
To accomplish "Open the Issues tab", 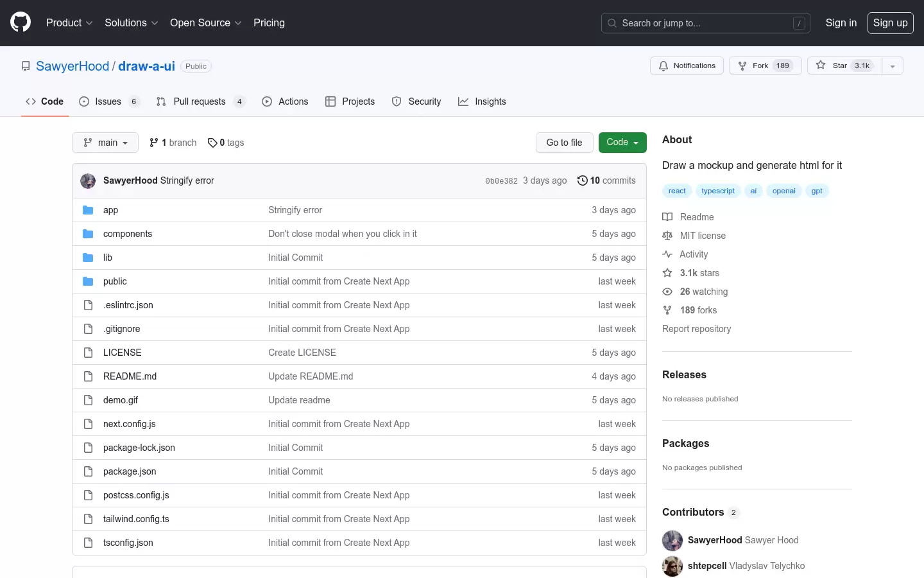I will pos(108,101).
